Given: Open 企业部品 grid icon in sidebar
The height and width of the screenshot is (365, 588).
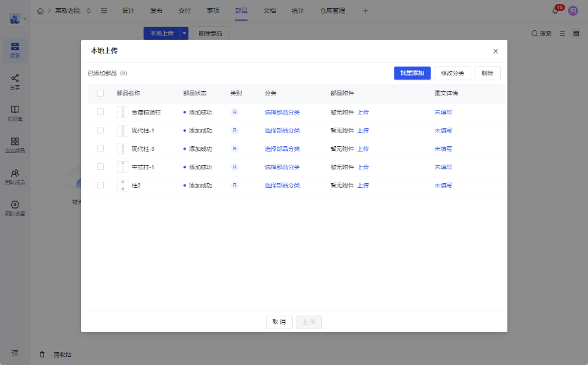Looking at the screenshot, I should coord(14,141).
